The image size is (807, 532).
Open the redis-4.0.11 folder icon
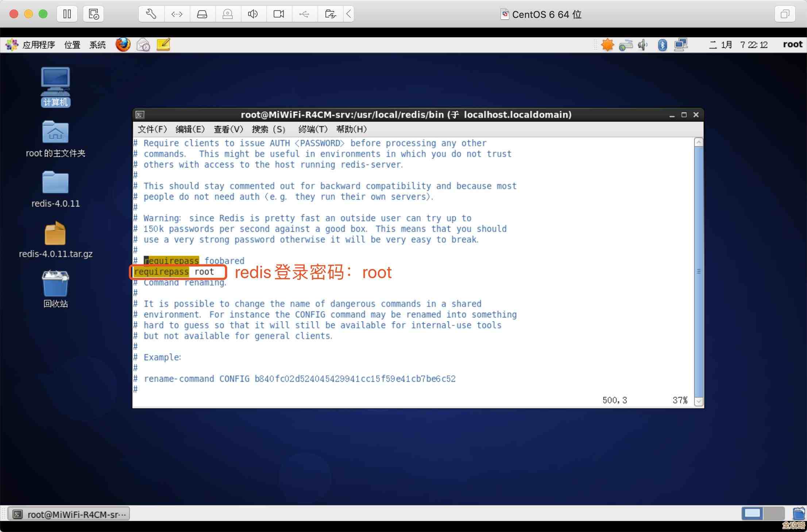click(55, 182)
